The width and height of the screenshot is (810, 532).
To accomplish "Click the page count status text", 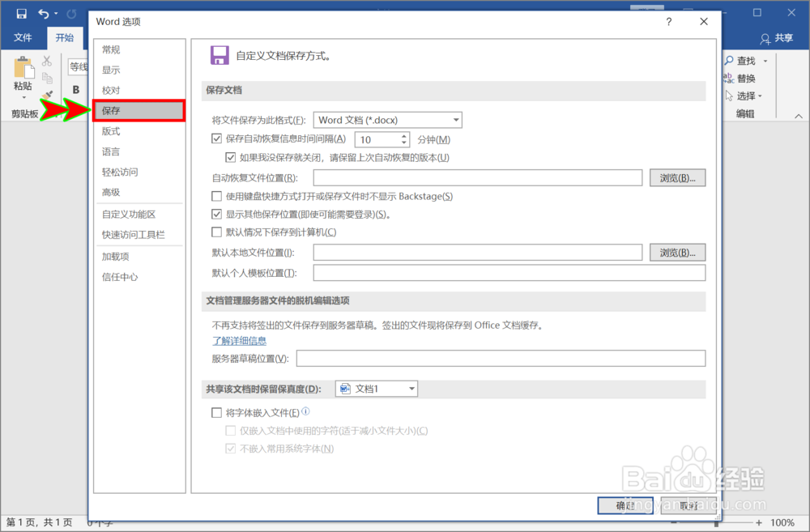I will pos(39,523).
